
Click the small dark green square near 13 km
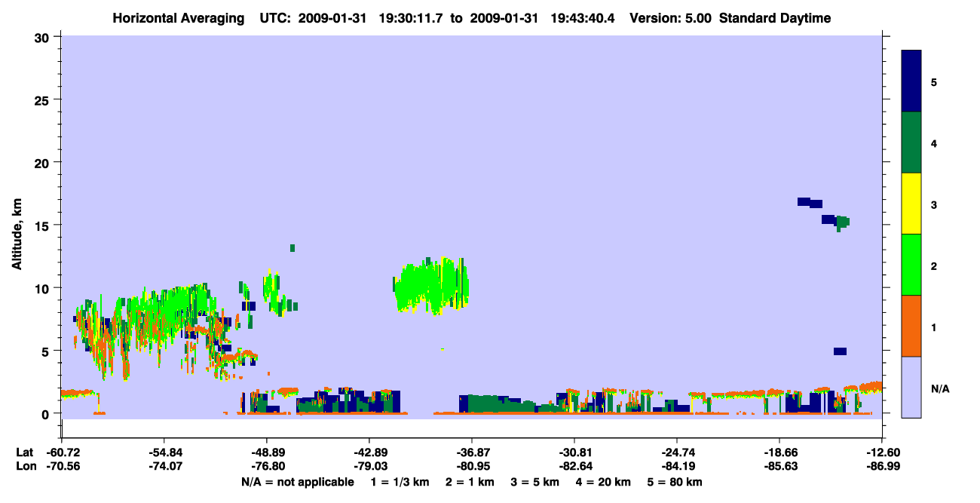point(292,248)
